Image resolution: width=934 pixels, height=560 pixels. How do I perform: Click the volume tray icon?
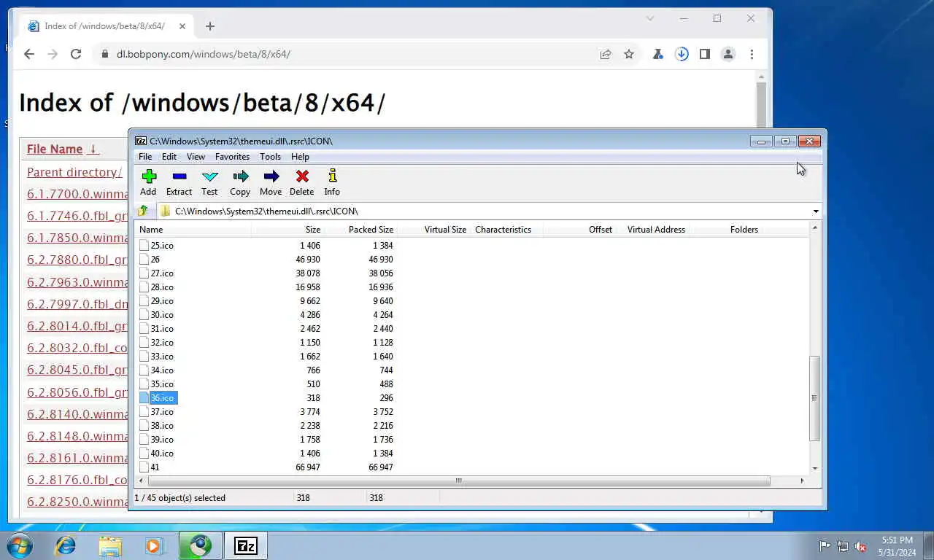point(861,546)
